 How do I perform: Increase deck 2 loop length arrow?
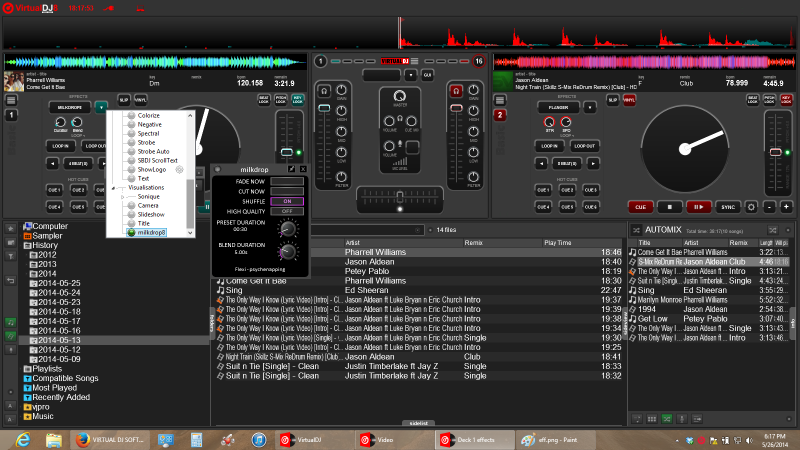[593, 164]
